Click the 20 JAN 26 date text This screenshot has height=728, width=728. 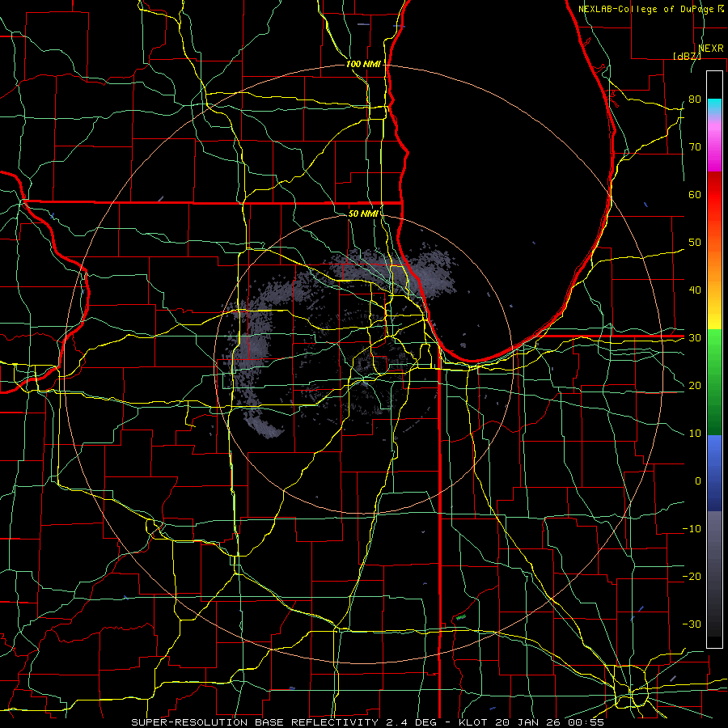point(528,722)
